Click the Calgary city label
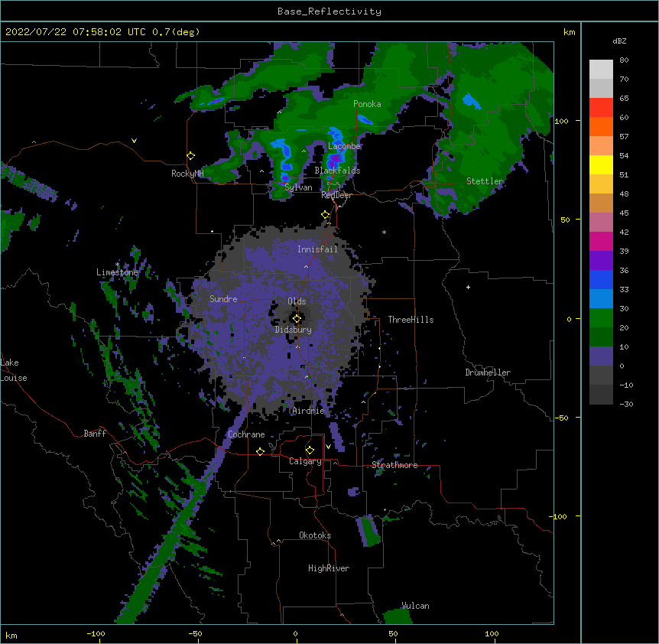This screenshot has width=659, height=644. (306, 461)
